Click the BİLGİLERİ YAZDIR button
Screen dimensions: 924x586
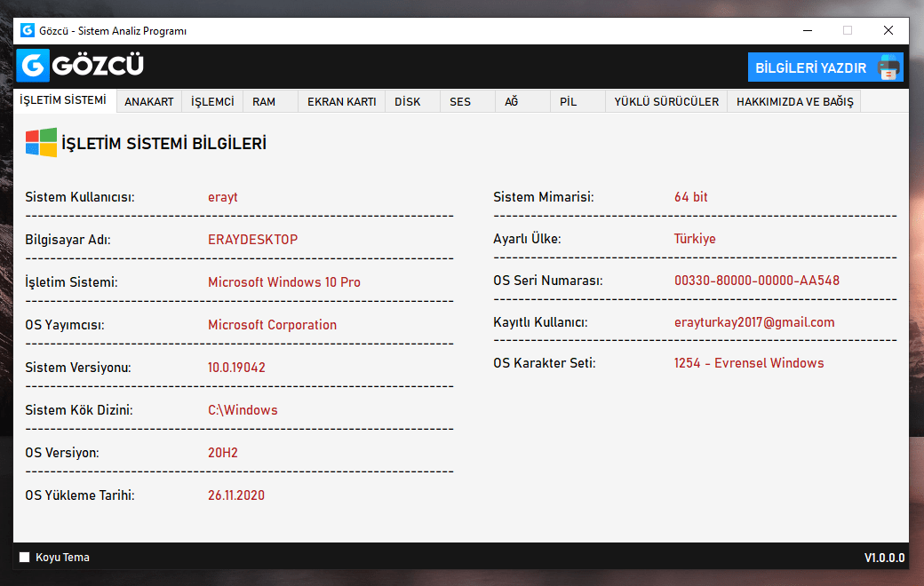click(825, 67)
